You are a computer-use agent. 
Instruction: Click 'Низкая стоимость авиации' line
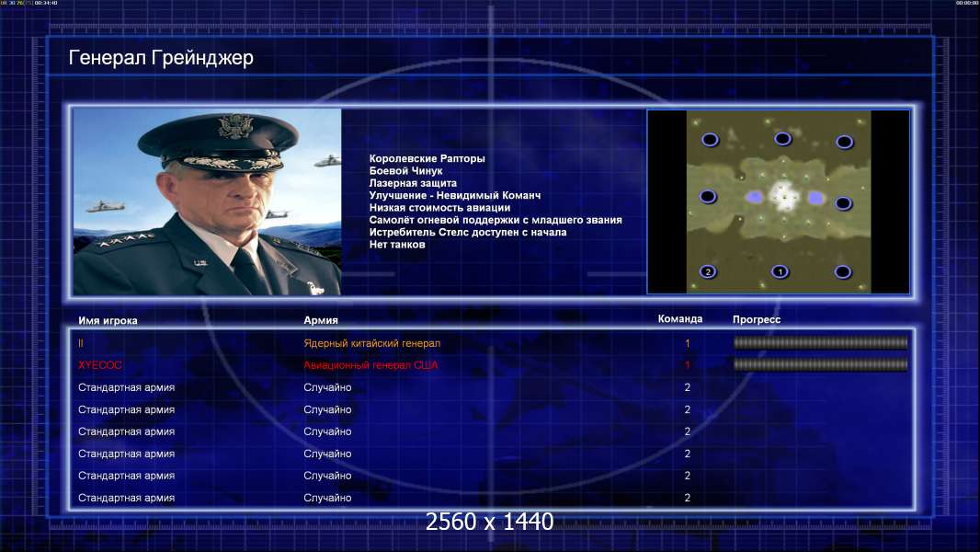tap(439, 208)
